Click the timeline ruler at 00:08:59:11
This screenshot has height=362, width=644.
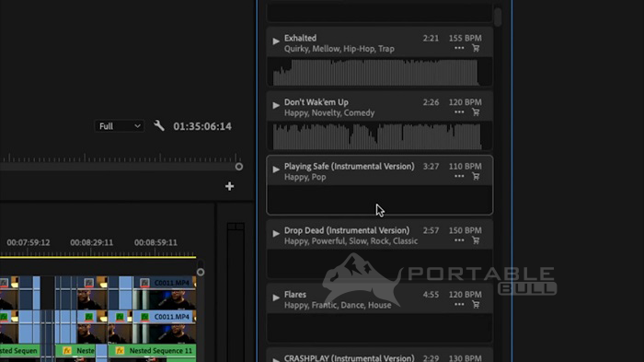point(155,242)
